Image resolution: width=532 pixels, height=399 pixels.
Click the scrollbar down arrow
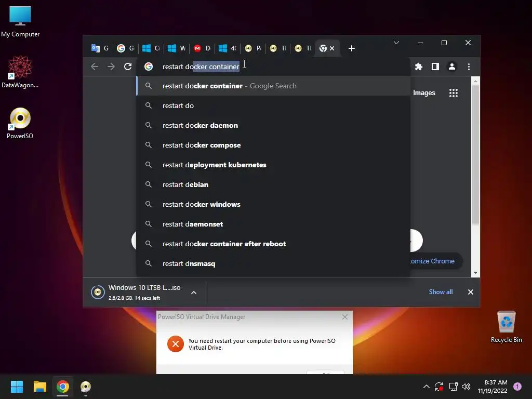coord(475,273)
